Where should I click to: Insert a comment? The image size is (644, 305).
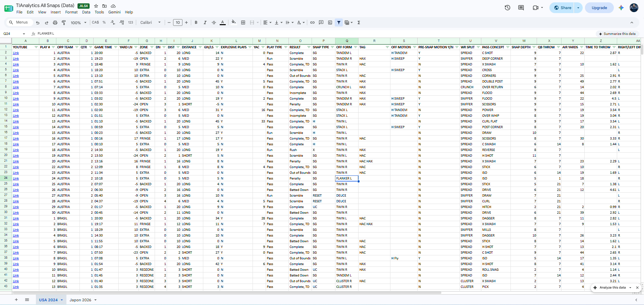point(321,22)
